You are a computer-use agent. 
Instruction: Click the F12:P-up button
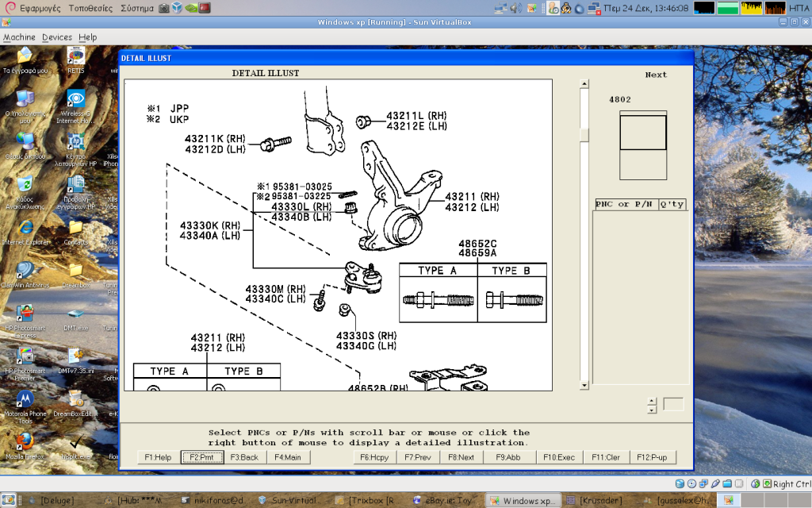[x=653, y=457]
